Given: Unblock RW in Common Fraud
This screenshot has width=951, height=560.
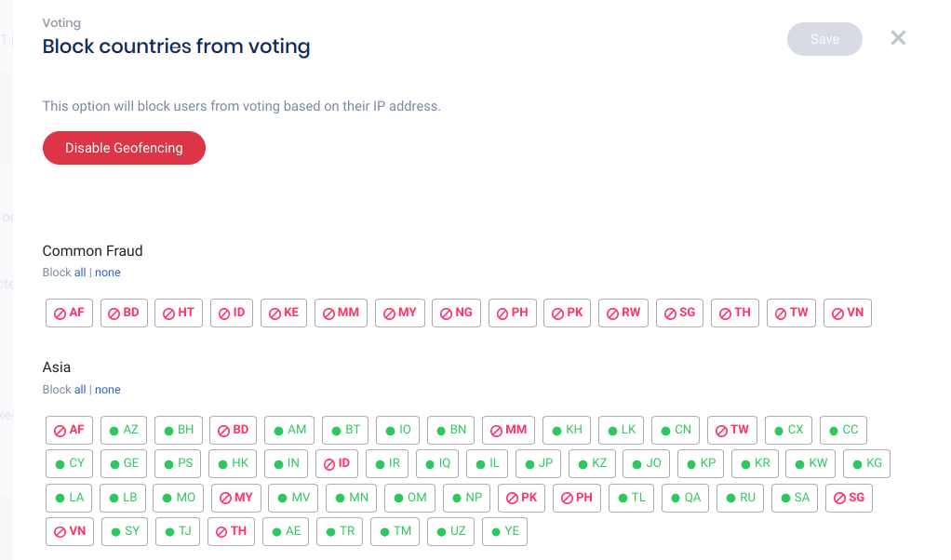Looking at the screenshot, I should [x=623, y=313].
